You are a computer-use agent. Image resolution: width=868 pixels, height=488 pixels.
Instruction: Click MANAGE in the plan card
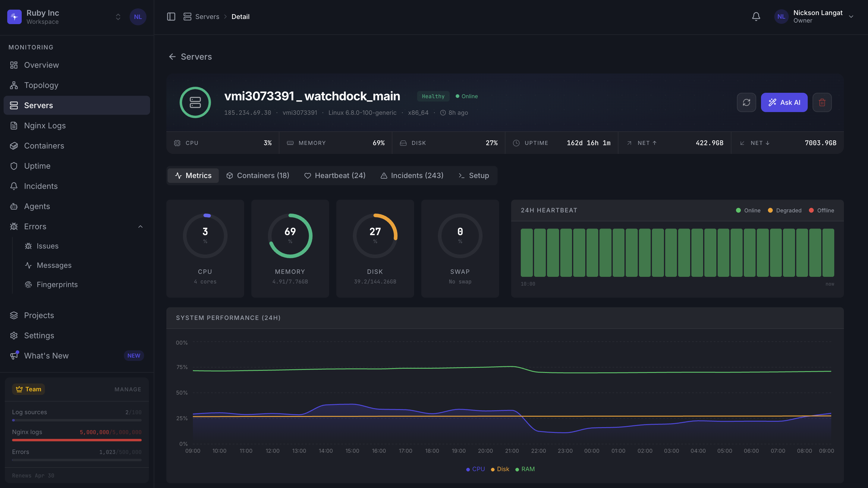[128, 389]
